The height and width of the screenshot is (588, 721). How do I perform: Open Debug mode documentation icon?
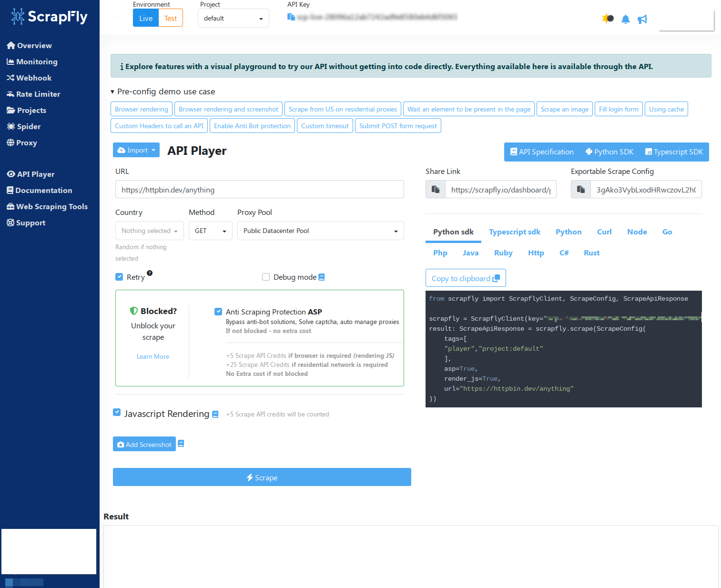[x=322, y=277]
